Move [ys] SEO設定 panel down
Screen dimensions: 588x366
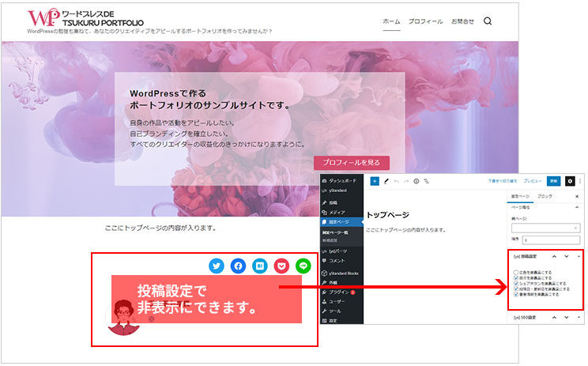coord(566,317)
